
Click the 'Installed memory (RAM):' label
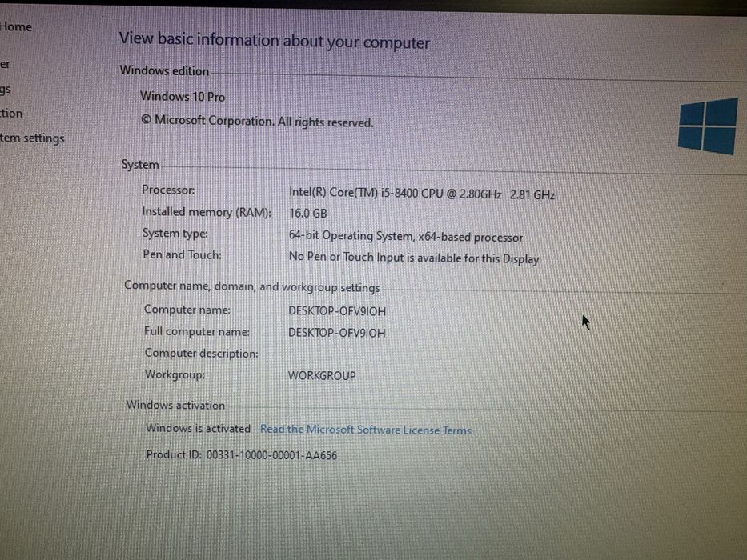pos(207,212)
